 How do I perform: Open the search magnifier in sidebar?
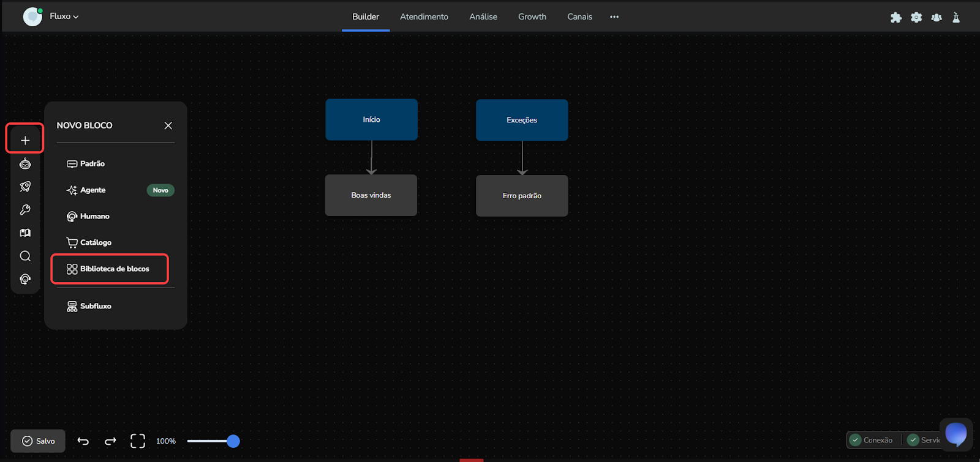[x=25, y=256]
